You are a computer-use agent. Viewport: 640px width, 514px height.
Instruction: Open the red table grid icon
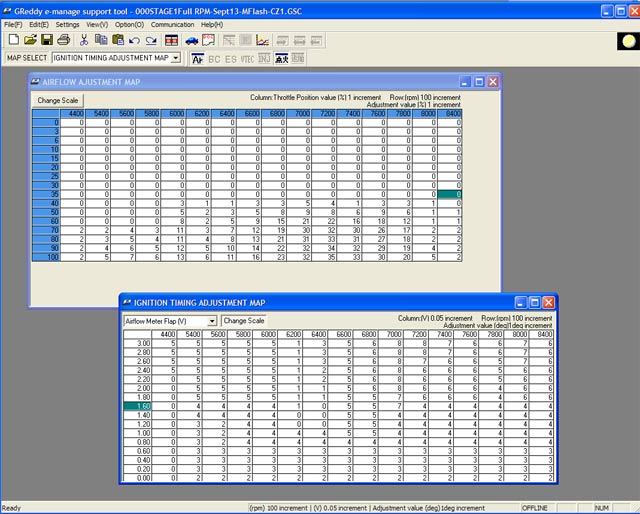tap(171, 40)
